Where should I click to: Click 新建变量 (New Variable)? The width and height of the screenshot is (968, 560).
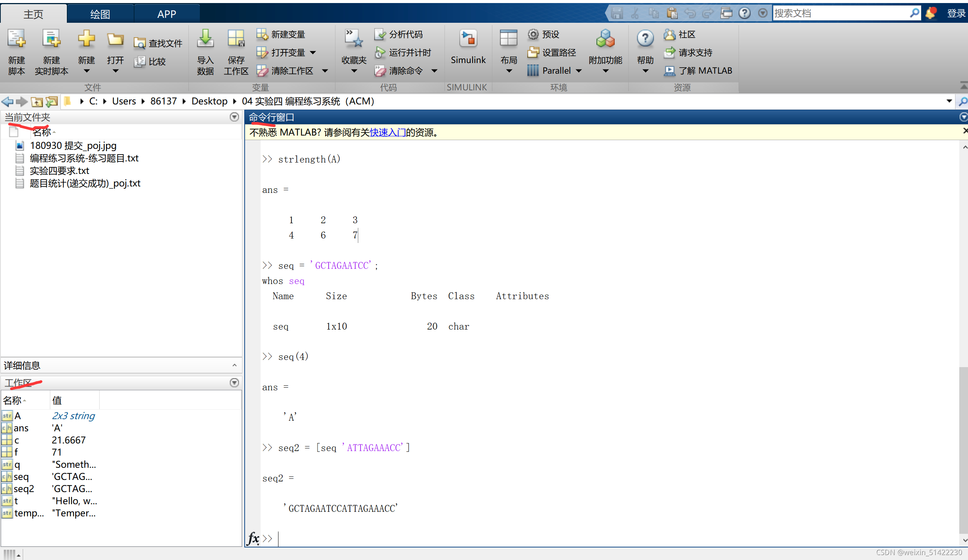[x=281, y=35]
